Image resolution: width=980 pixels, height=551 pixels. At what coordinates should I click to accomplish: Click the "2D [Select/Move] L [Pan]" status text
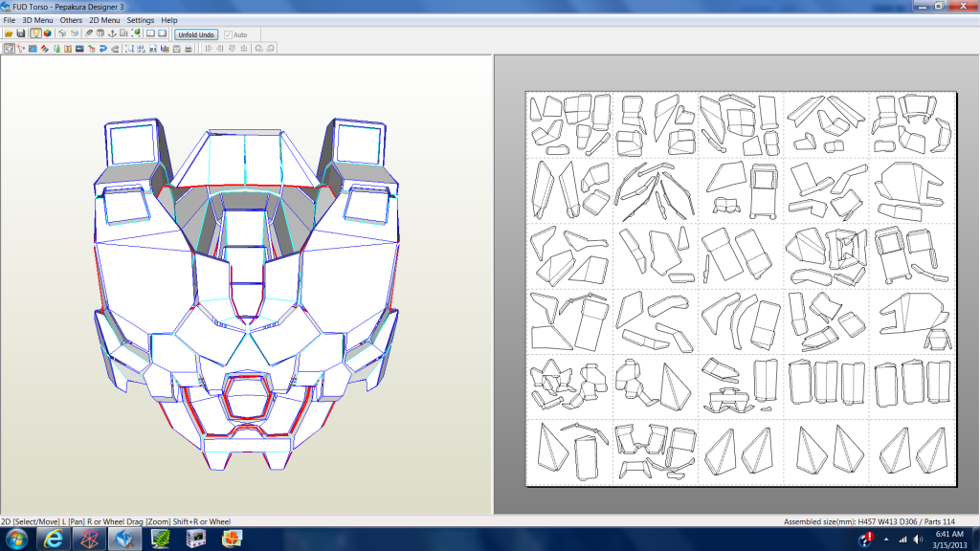click(x=43, y=521)
